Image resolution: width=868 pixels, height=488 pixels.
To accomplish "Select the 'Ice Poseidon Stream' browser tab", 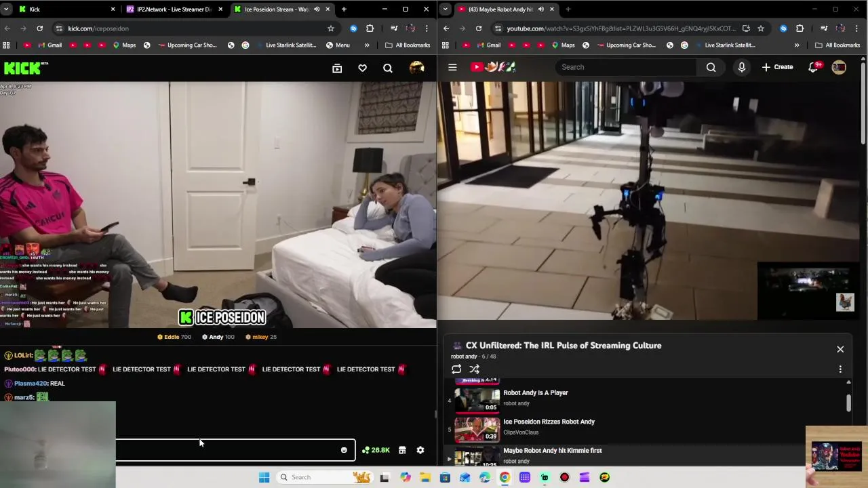I will tap(281, 9).
